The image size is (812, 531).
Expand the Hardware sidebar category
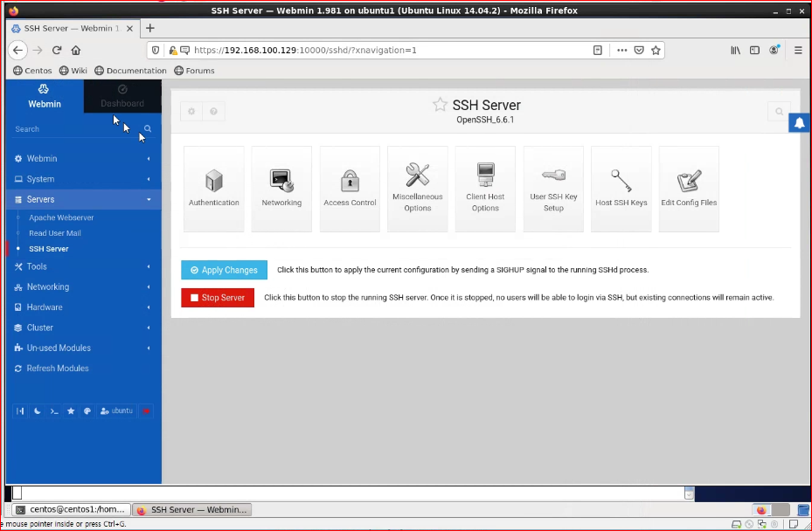(84, 307)
